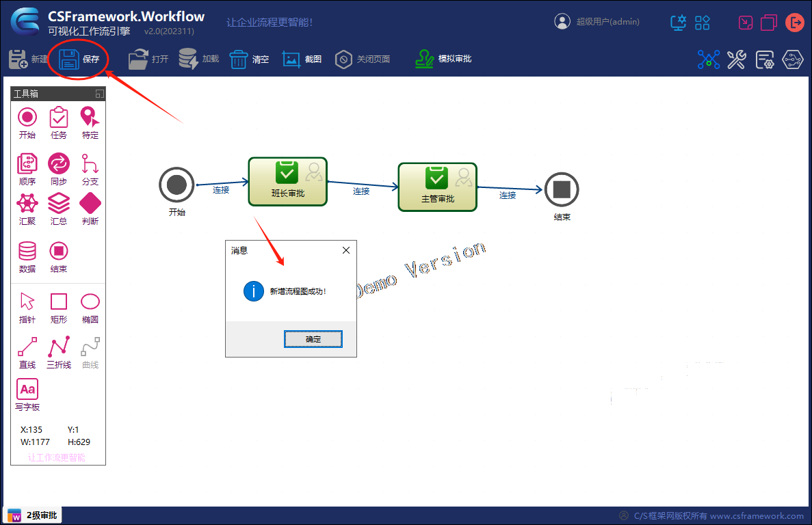Collapse the 工具箱 toolbox panel
Image resolution: width=812 pixels, height=525 pixels.
pos(99,94)
